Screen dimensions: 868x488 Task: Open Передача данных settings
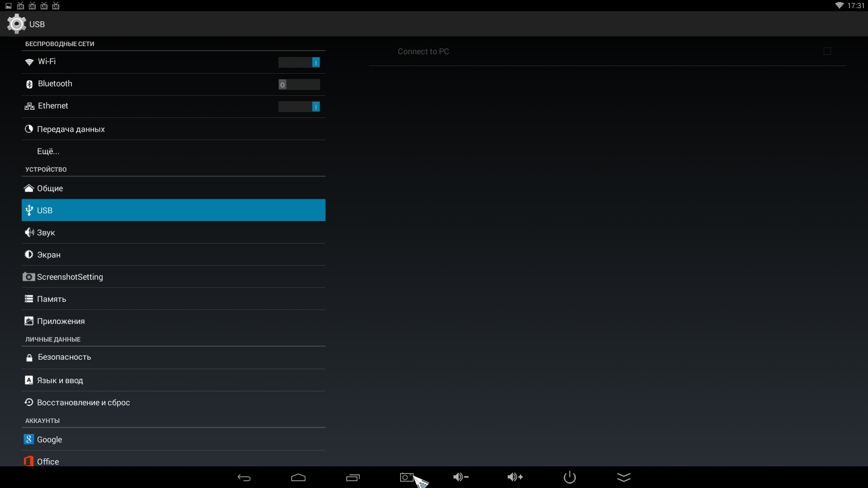click(x=71, y=129)
